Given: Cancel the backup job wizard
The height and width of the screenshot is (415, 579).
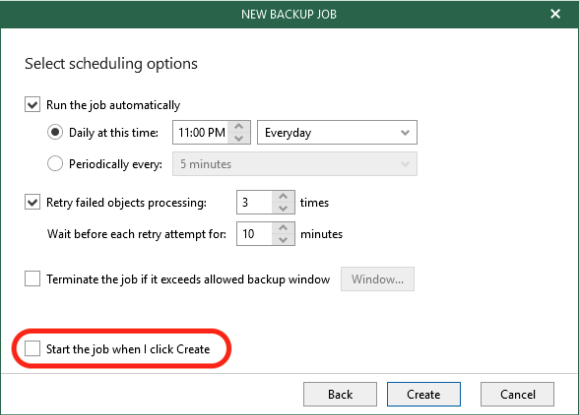Looking at the screenshot, I should [517, 394].
